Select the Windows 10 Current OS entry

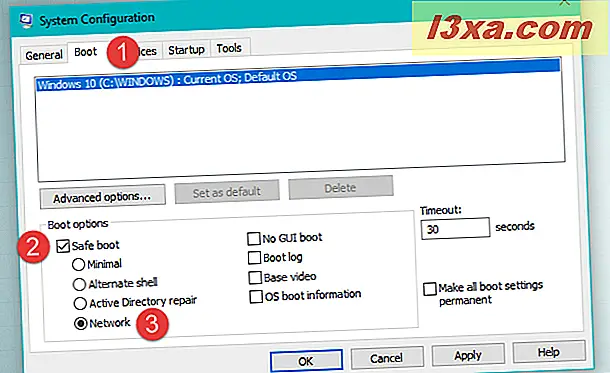(299, 75)
